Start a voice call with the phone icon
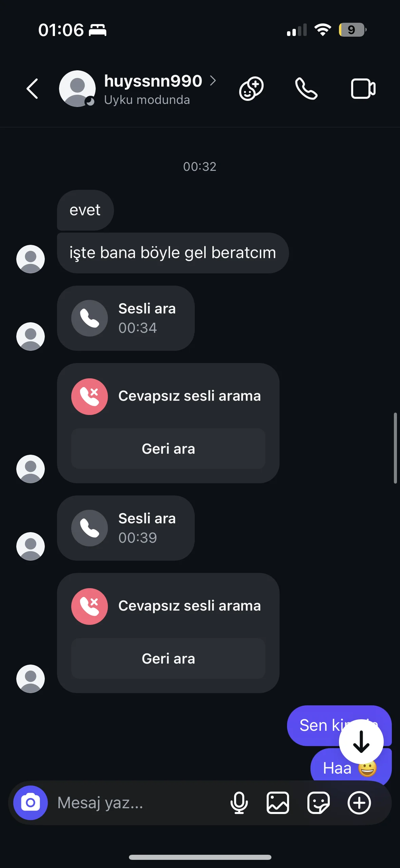This screenshot has height=868, width=400. (306, 89)
